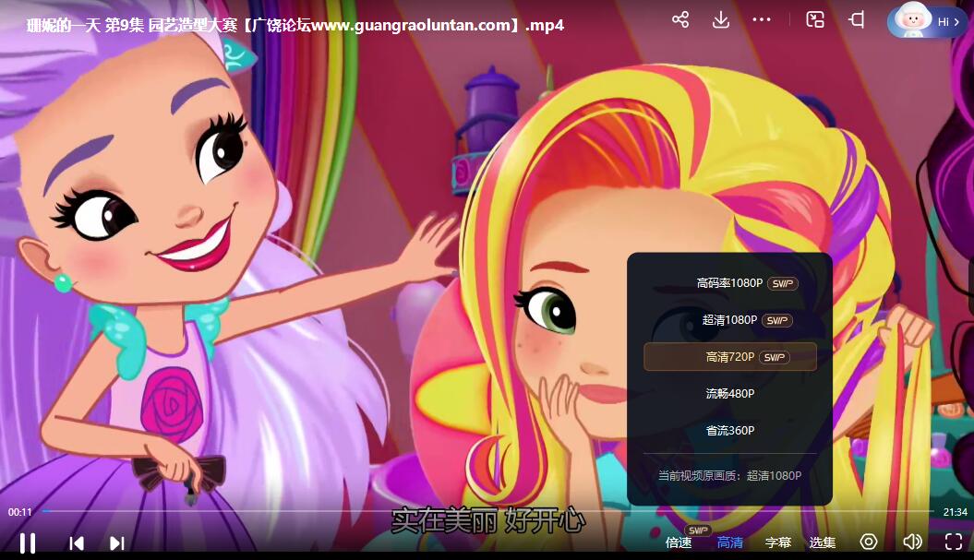Screen dimensions: 974x560
Task: Click the rotate screen icon at top
Action: pyautogui.click(x=857, y=20)
